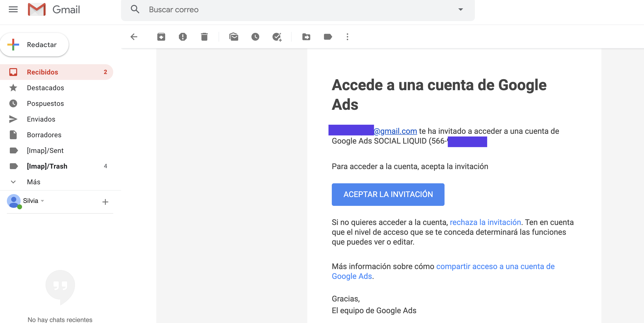Screen dimensions: 644x323
Task: Click the Gmail logo
Action: click(x=54, y=10)
